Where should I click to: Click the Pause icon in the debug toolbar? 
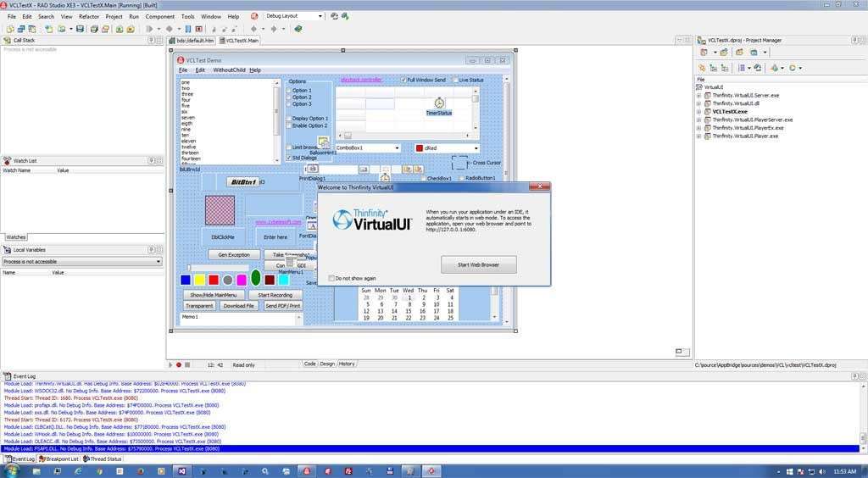188,29
